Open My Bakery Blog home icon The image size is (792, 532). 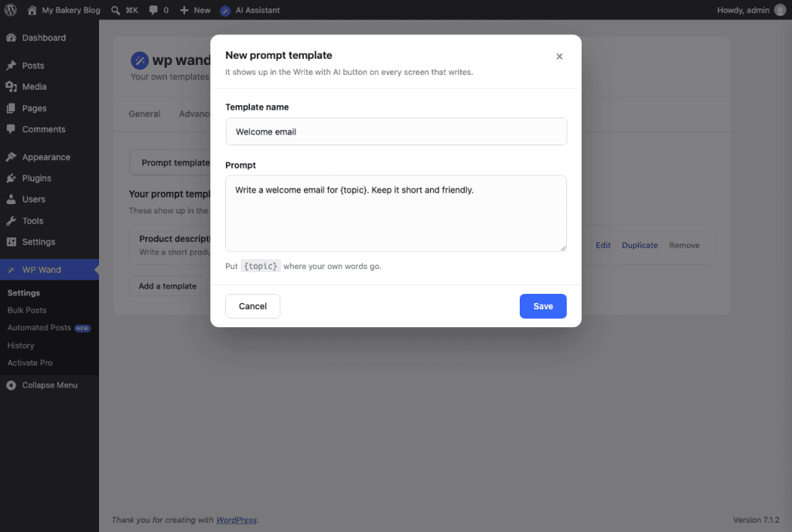(32, 10)
